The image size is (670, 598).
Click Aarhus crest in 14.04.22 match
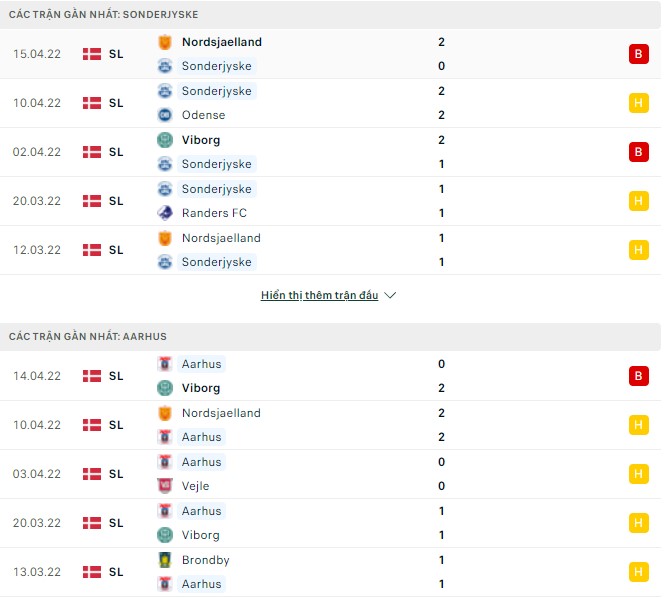click(165, 364)
